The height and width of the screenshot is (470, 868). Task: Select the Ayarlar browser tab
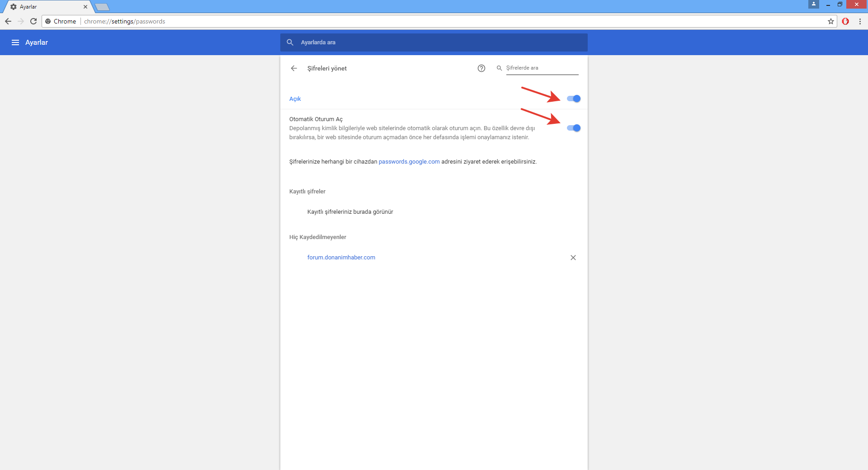(x=45, y=7)
